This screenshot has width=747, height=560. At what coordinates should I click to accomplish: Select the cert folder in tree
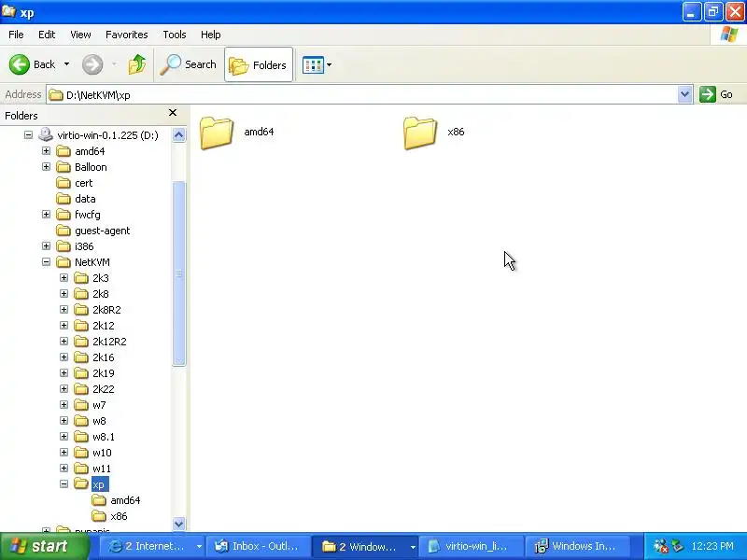click(84, 183)
